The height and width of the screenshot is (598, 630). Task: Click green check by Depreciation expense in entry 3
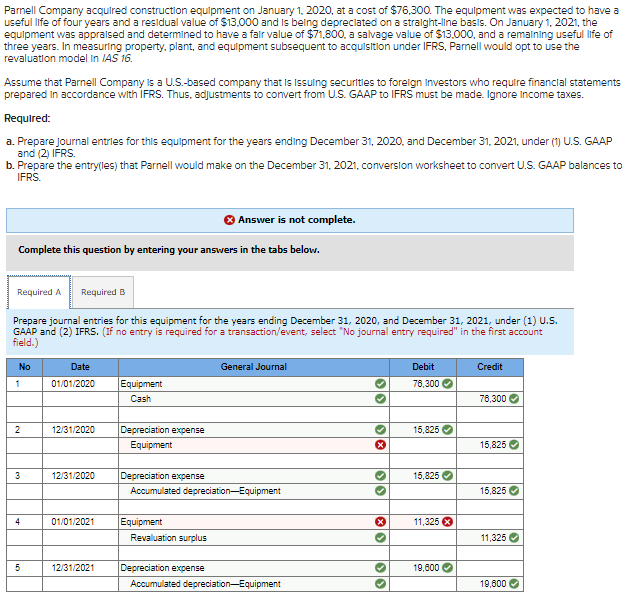click(380, 476)
